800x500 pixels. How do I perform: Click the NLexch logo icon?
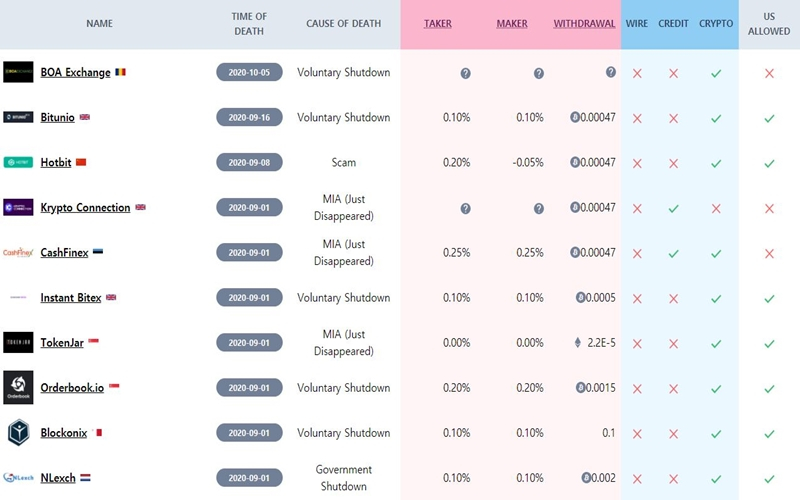(x=18, y=477)
